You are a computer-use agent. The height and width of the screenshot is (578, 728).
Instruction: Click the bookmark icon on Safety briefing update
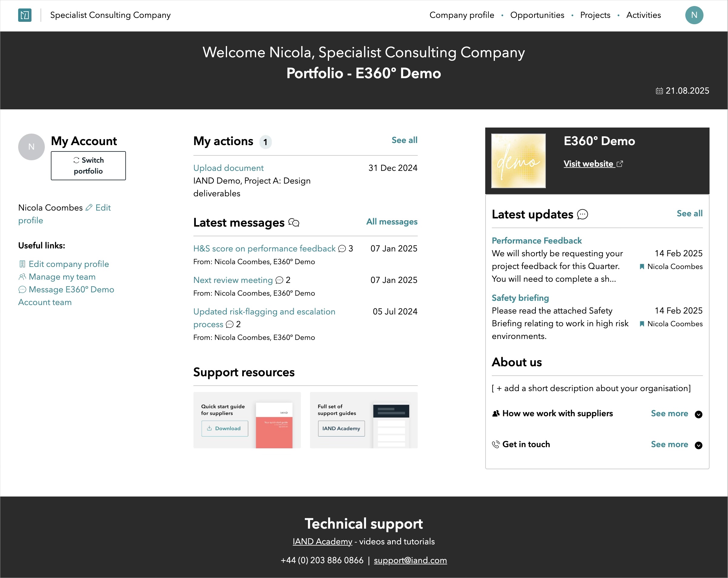point(642,324)
